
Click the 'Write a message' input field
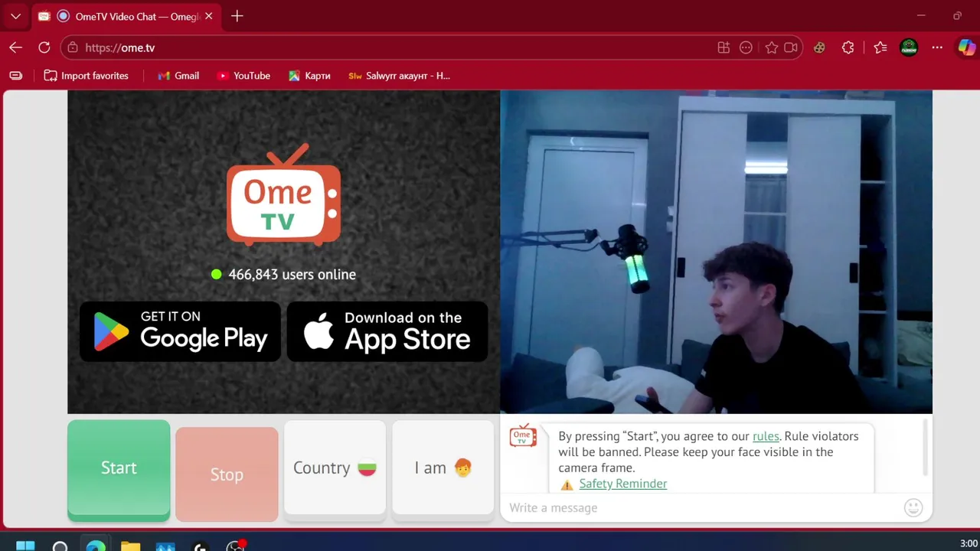[701, 507]
